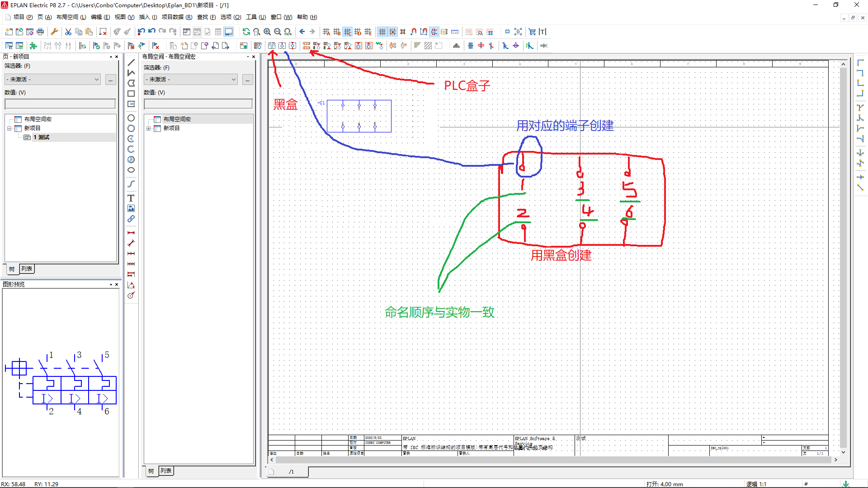Insert a PLC box using its toolbar icon

[x=307, y=45]
